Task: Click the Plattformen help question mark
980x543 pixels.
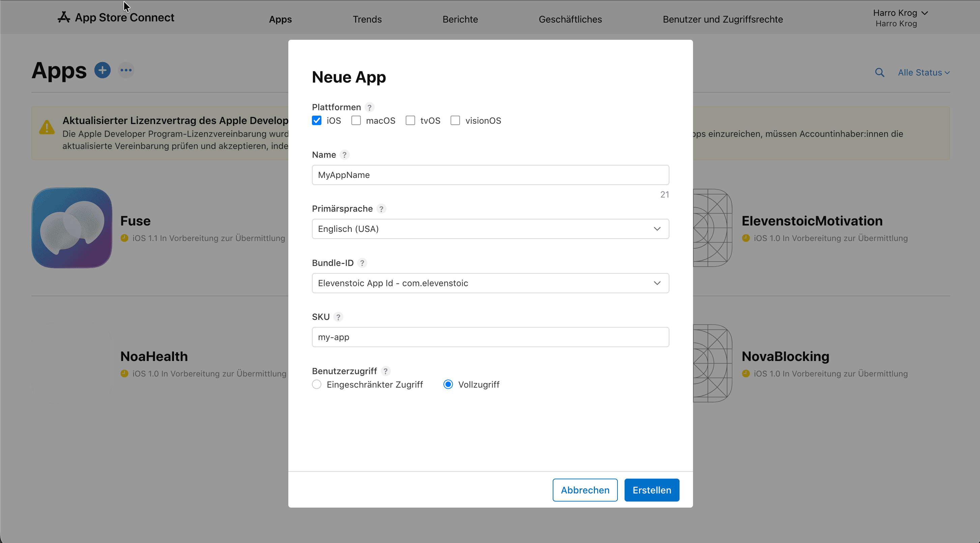Action: point(369,107)
